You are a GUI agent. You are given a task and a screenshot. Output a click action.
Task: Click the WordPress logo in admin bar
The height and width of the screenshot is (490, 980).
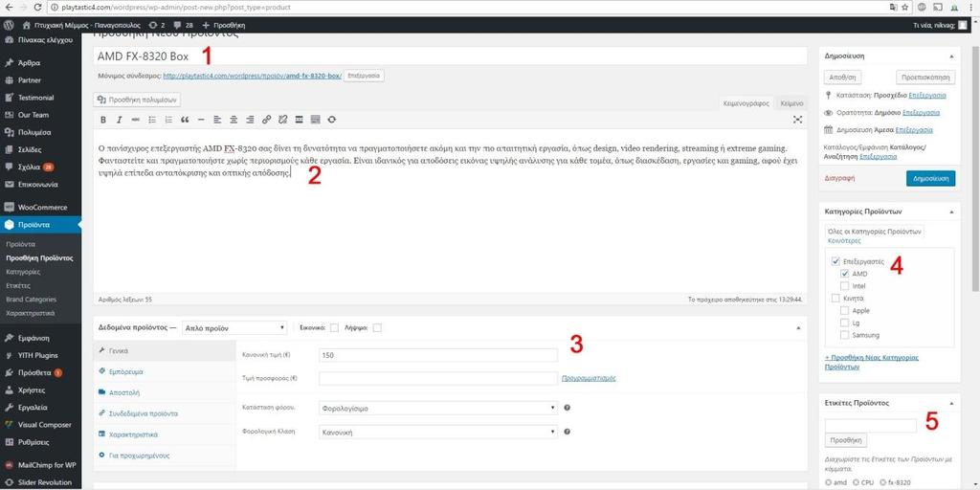point(9,26)
